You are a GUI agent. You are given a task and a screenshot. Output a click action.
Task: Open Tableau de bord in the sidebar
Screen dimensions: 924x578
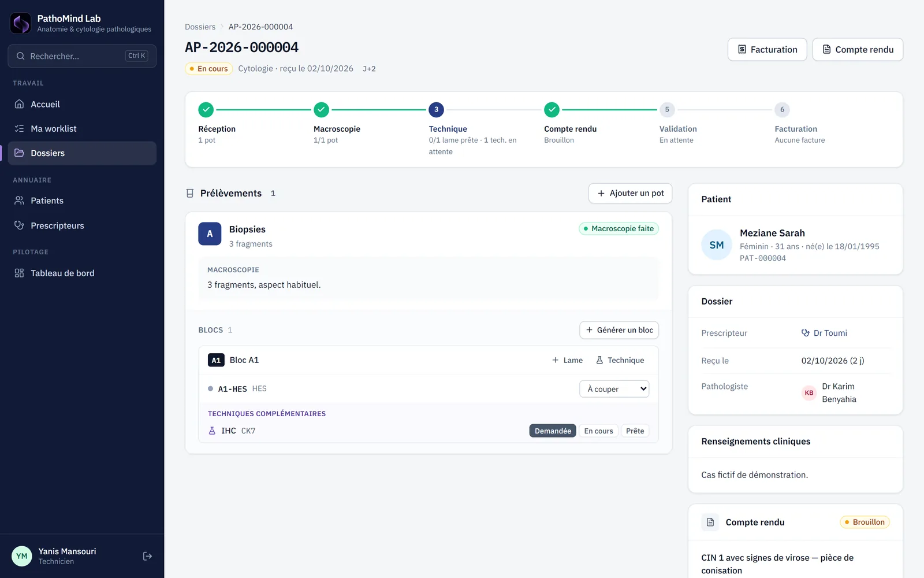pos(82,273)
